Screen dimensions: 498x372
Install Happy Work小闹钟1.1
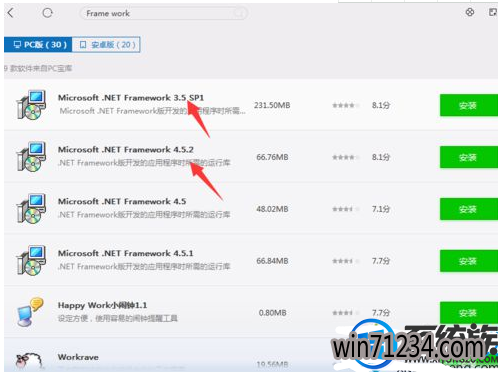(x=469, y=313)
